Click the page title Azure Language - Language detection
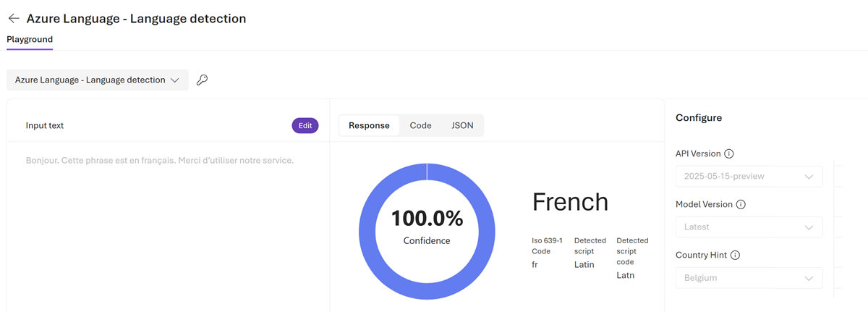This screenshot has height=312, width=868. pyautogui.click(x=136, y=18)
